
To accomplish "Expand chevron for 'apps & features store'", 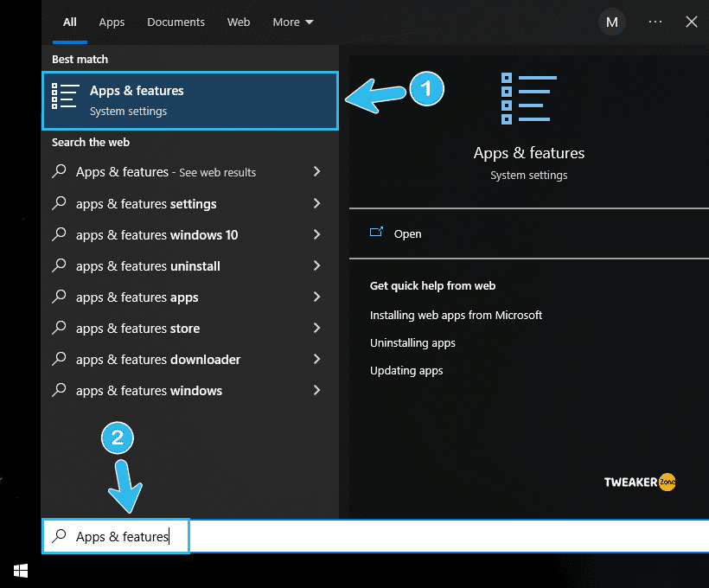I will 317,328.
